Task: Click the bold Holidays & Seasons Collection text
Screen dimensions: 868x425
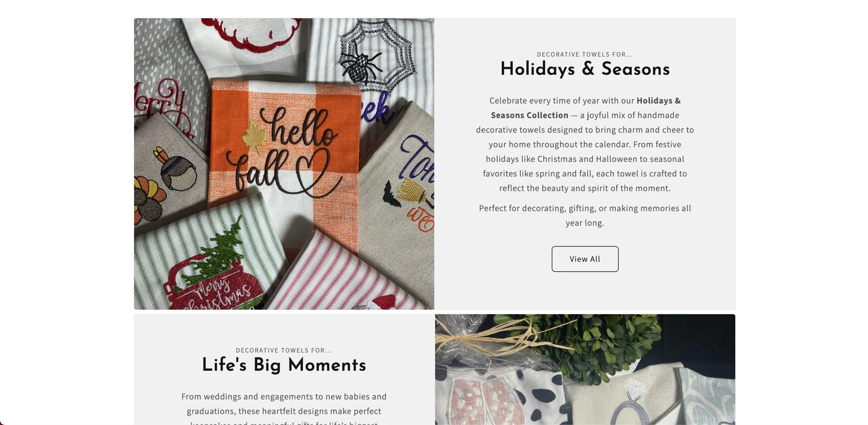Action: point(586,108)
